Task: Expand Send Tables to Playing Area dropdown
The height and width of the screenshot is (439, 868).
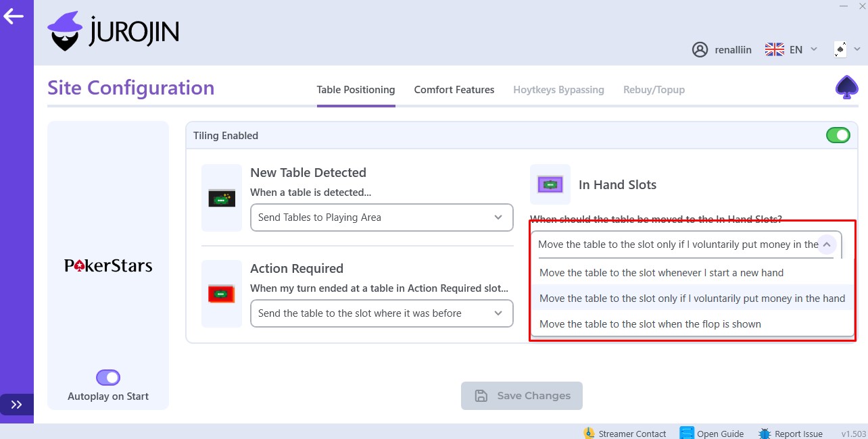Action: (x=381, y=217)
